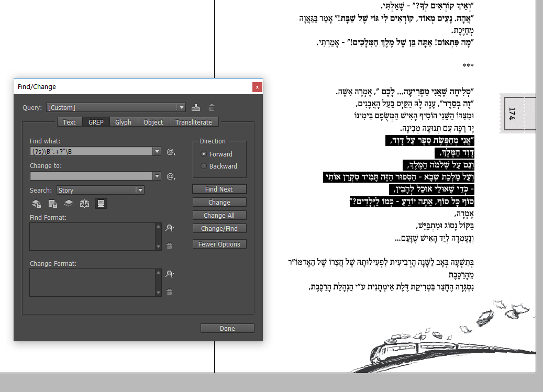The image size is (543, 392).
Task: Close the Find/Change dialog
Action: coord(257,87)
